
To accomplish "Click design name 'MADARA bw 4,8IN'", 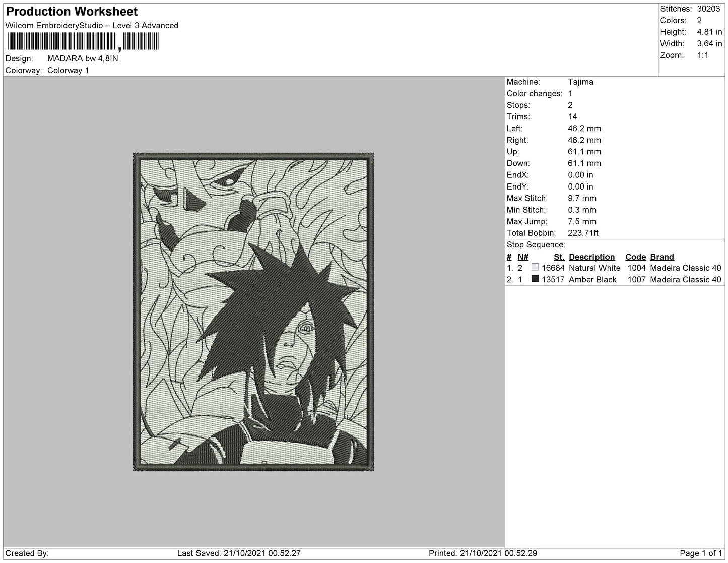I will coord(83,58).
